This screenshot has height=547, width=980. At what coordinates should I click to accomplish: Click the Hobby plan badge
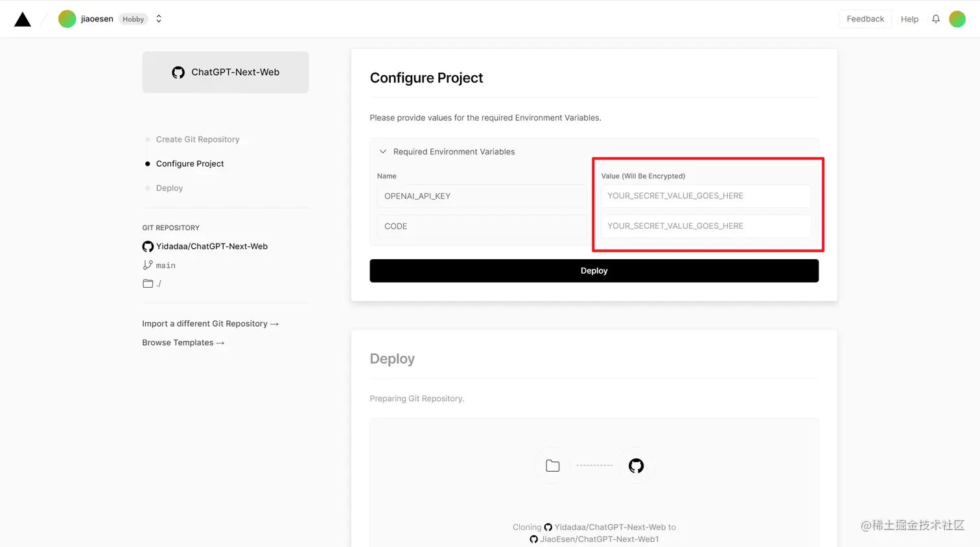pos(133,19)
